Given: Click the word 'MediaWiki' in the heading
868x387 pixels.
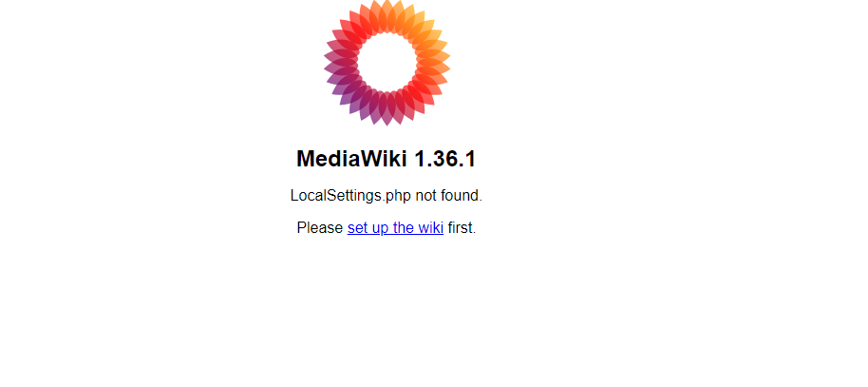Looking at the screenshot, I should (x=352, y=159).
